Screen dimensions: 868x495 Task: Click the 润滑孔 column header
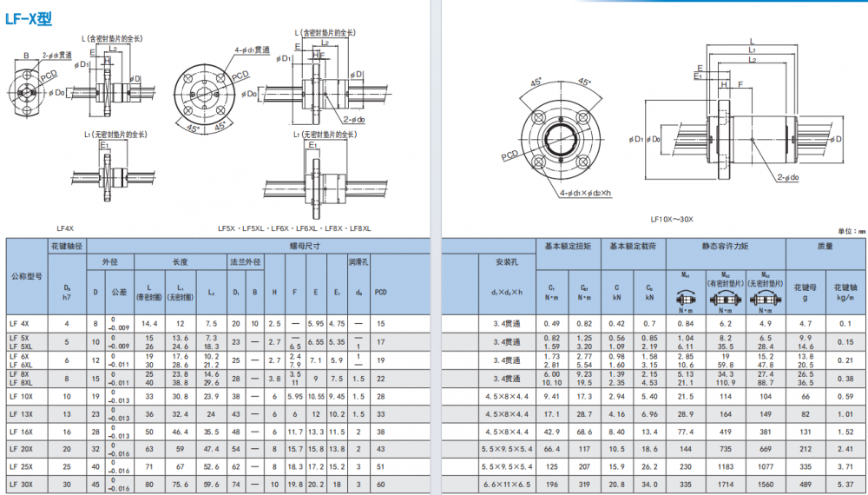pos(358,261)
